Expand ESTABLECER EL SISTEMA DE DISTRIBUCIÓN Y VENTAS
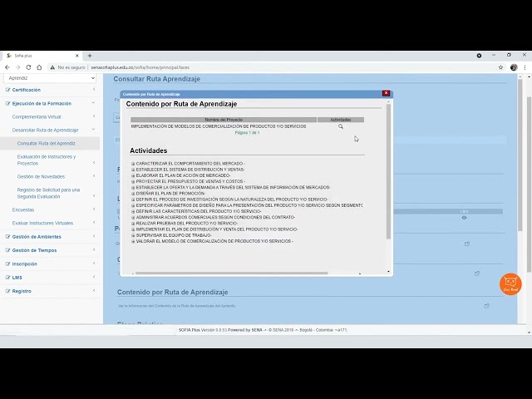The image size is (532, 399). point(133,170)
